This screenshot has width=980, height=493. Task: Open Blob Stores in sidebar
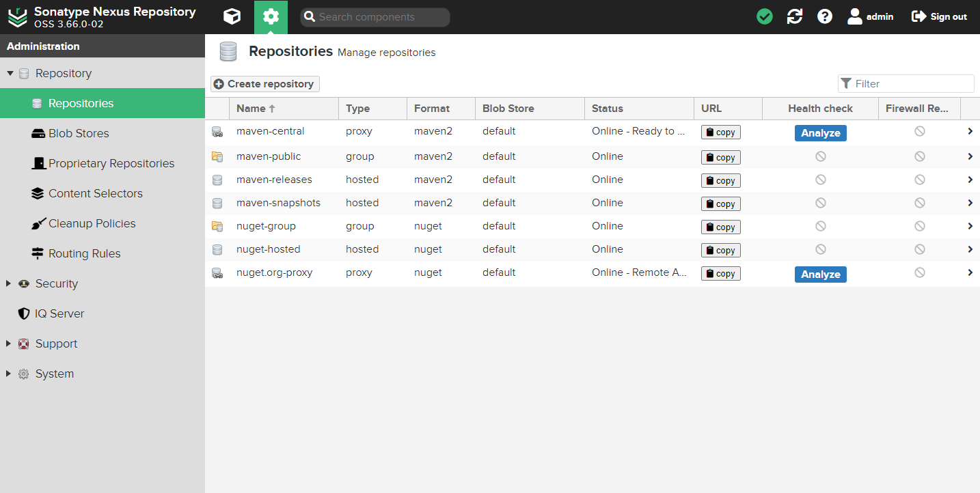(x=79, y=134)
